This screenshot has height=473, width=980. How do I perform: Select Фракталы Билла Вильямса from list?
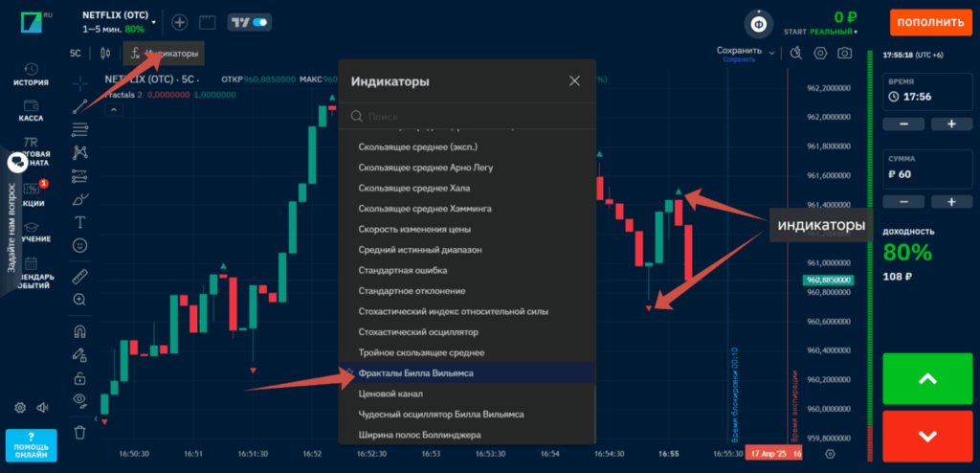coord(415,373)
